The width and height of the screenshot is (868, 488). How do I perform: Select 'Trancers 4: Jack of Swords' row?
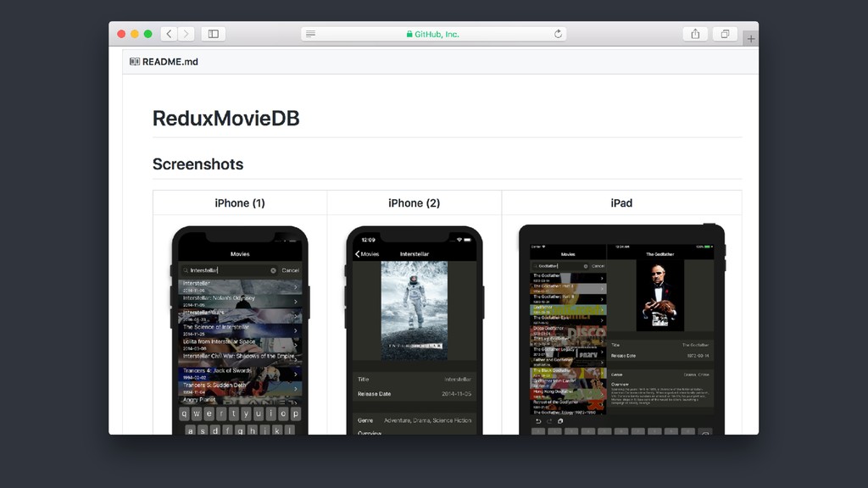[x=240, y=374]
